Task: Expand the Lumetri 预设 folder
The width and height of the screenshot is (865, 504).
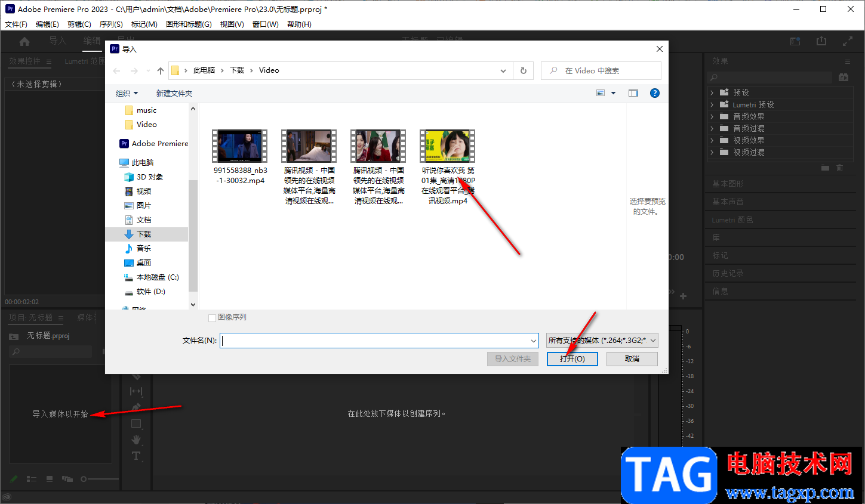Action: click(712, 104)
